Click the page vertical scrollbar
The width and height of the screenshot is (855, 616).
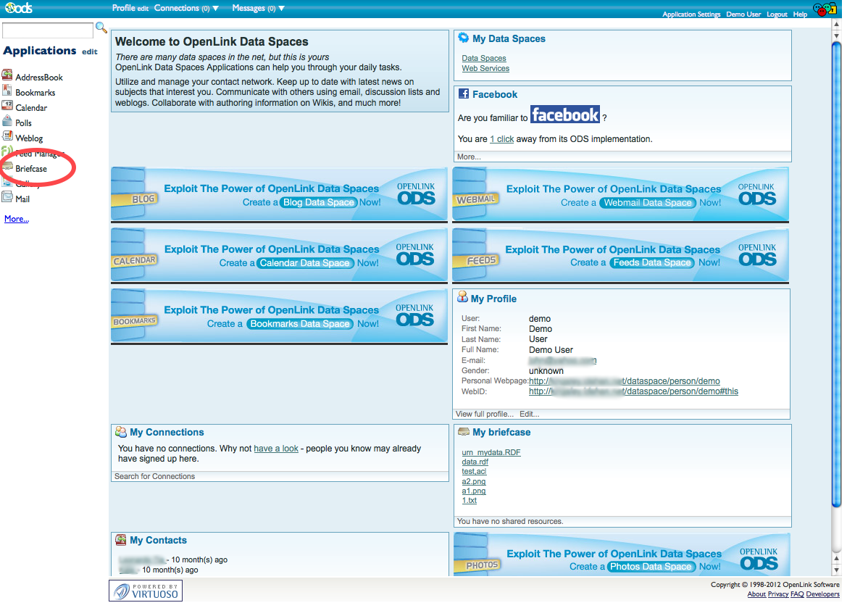836,275
